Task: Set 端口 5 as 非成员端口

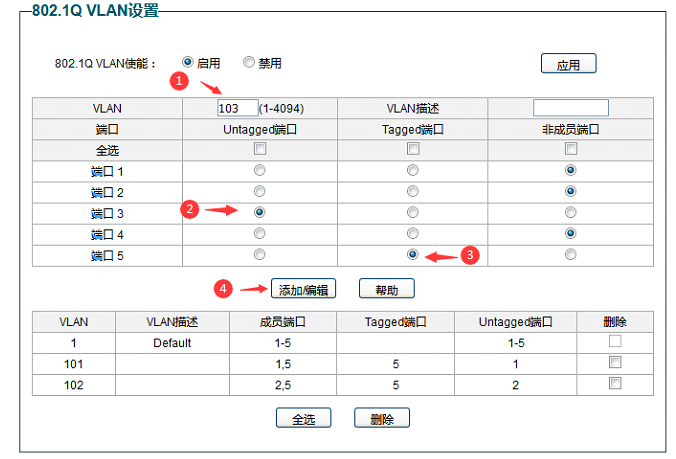Action: point(571,254)
